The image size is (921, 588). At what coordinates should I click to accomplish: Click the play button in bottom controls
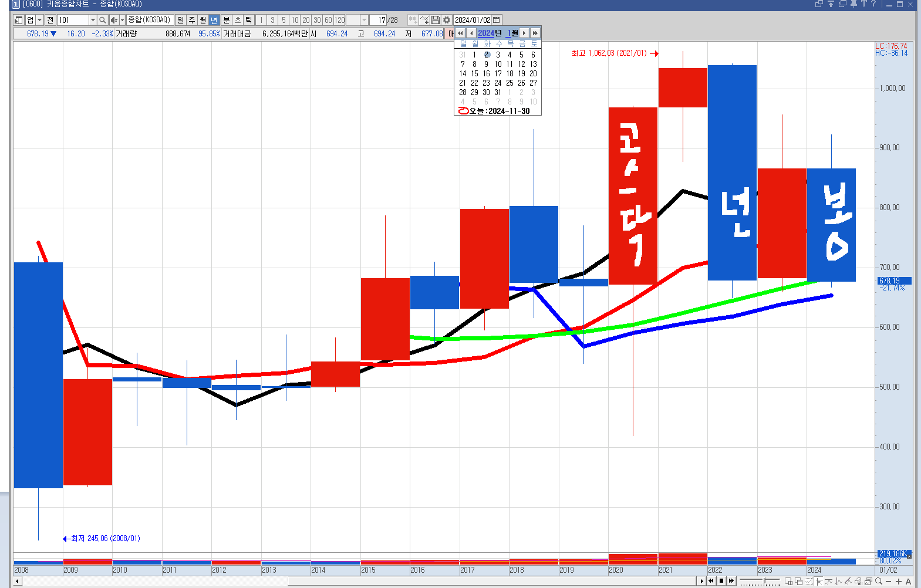tap(701, 581)
